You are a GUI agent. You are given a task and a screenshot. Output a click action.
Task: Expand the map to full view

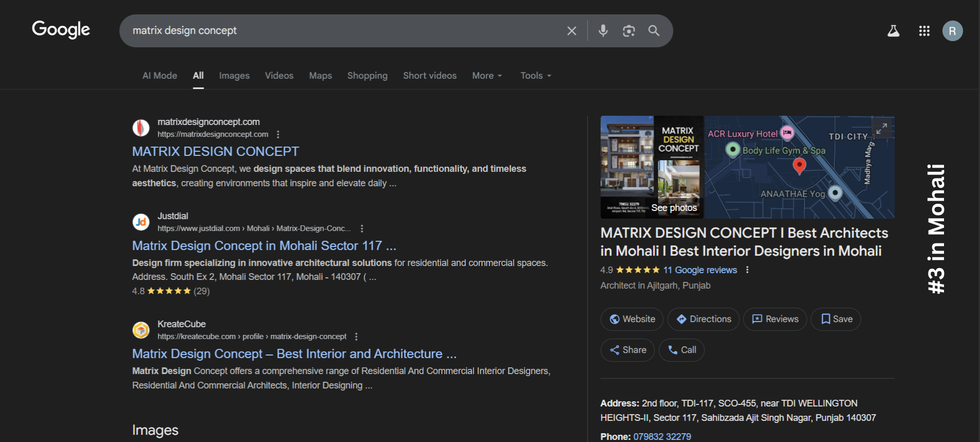point(881,129)
